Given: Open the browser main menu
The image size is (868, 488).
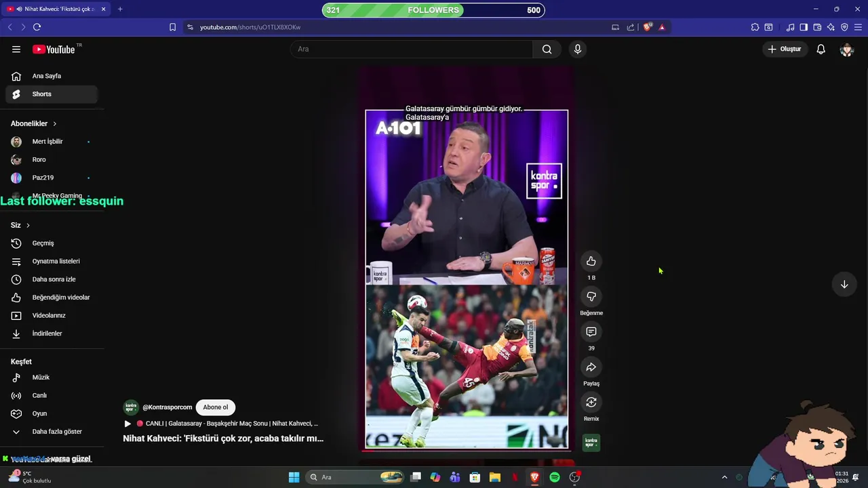Looking at the screenshot, I should click(858, 27).
